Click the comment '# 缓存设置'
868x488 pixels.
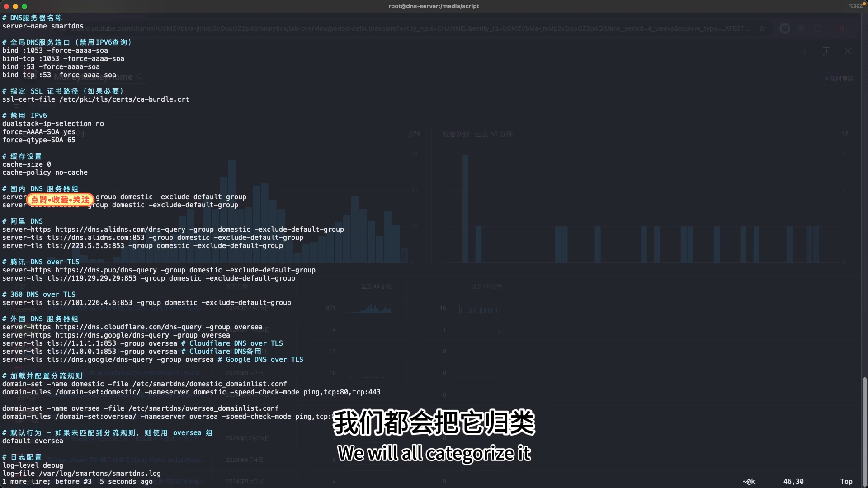(22, 156)
